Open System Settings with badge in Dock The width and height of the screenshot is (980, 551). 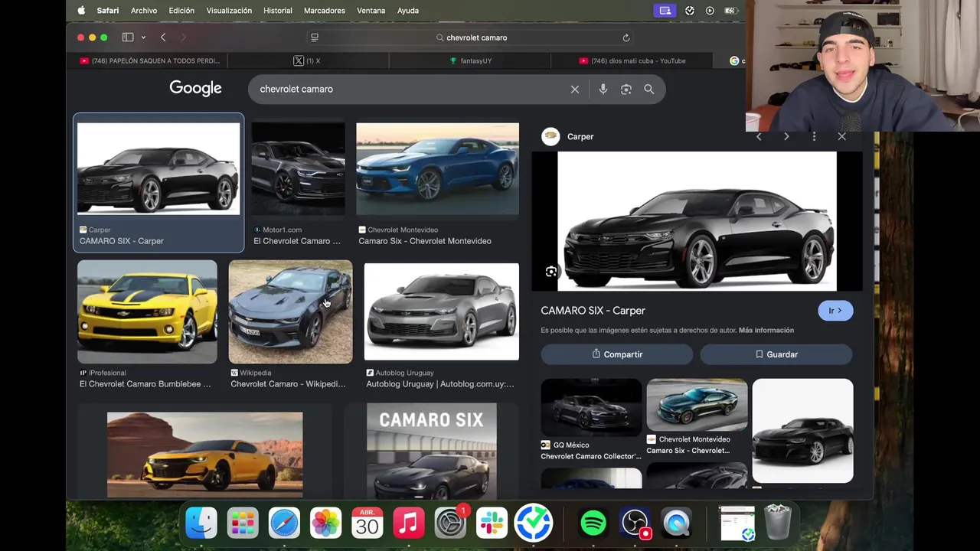pos(450,523)
